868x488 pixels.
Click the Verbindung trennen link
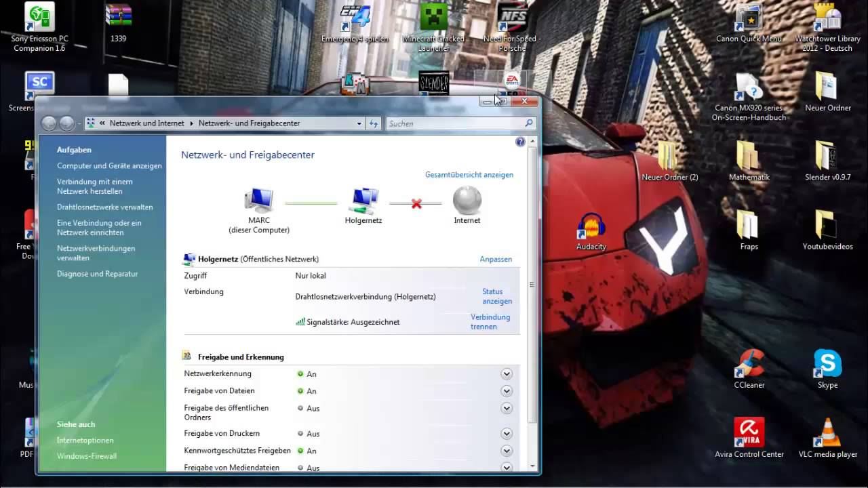pyautogui.click(x=490, y=321)
